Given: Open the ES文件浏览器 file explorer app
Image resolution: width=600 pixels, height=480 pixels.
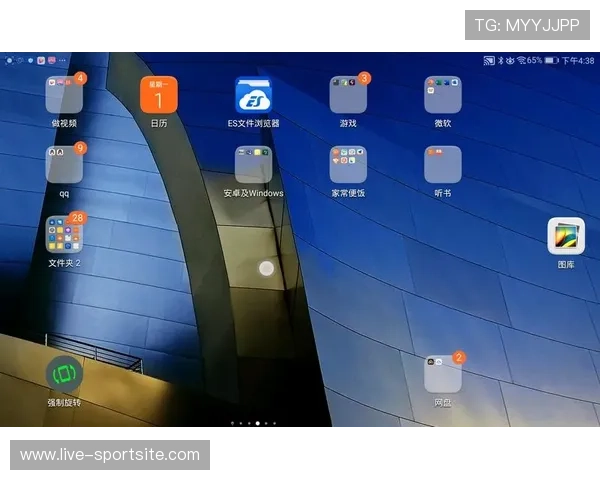Looking at the screenshot, I should (253, 96).
